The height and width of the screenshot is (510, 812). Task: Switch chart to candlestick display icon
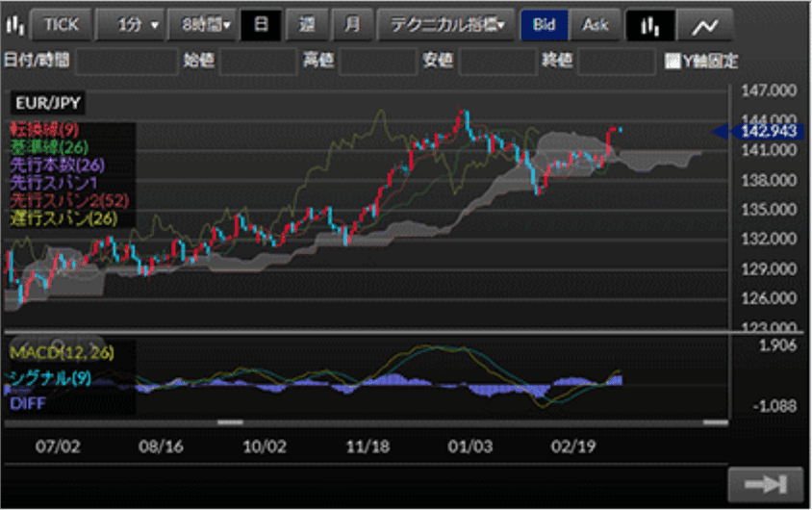pyautogui.click(x=650, y=25)
